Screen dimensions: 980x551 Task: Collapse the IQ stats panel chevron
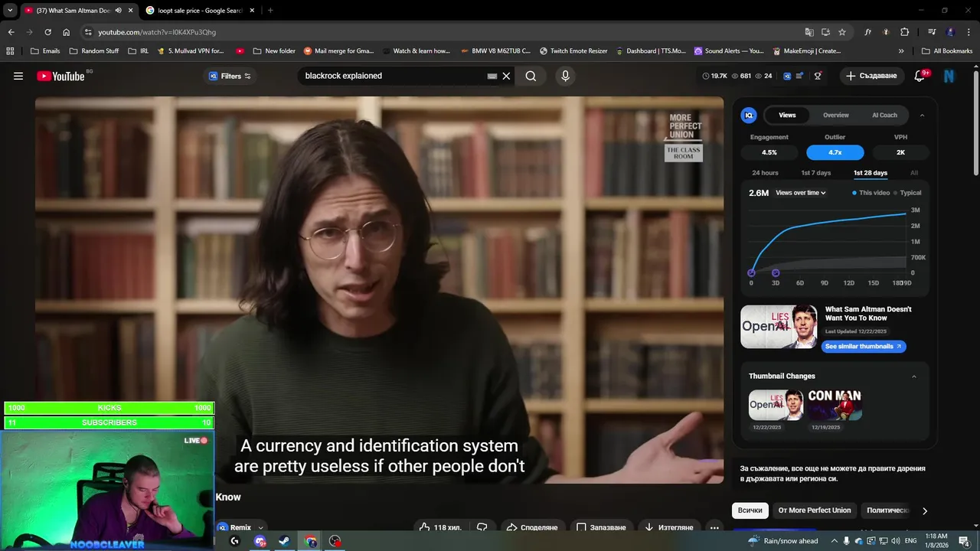tap(922, 115)
